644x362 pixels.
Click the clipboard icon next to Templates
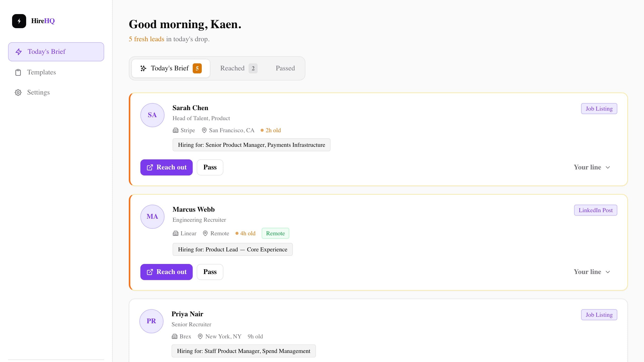[18, 72]
